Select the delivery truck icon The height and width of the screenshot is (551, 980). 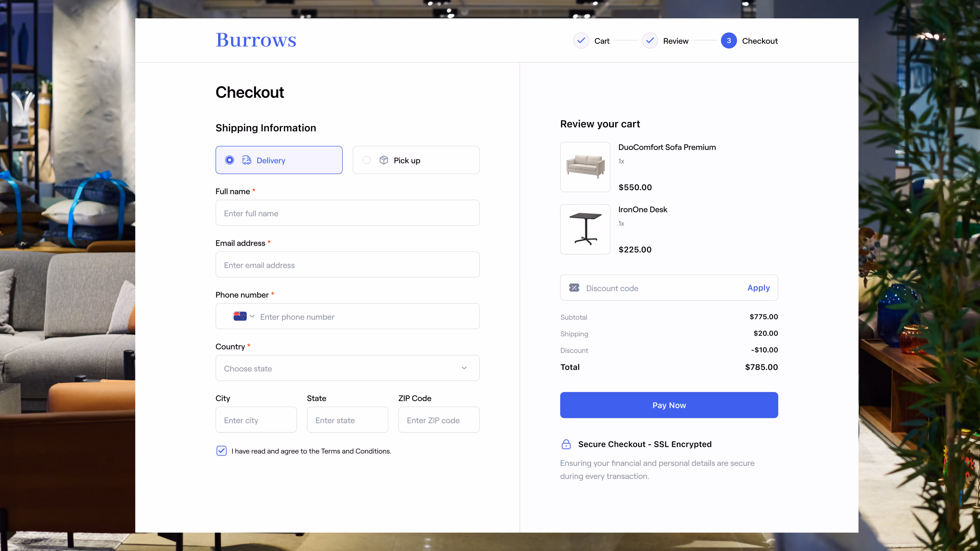(247, 160)
